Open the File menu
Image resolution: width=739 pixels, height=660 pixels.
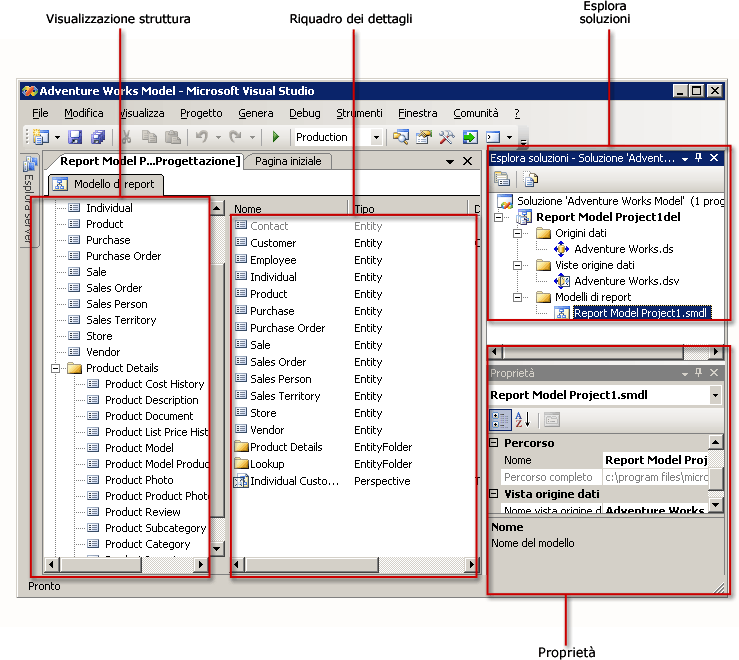pyautogui.click(x=40, y=113)
